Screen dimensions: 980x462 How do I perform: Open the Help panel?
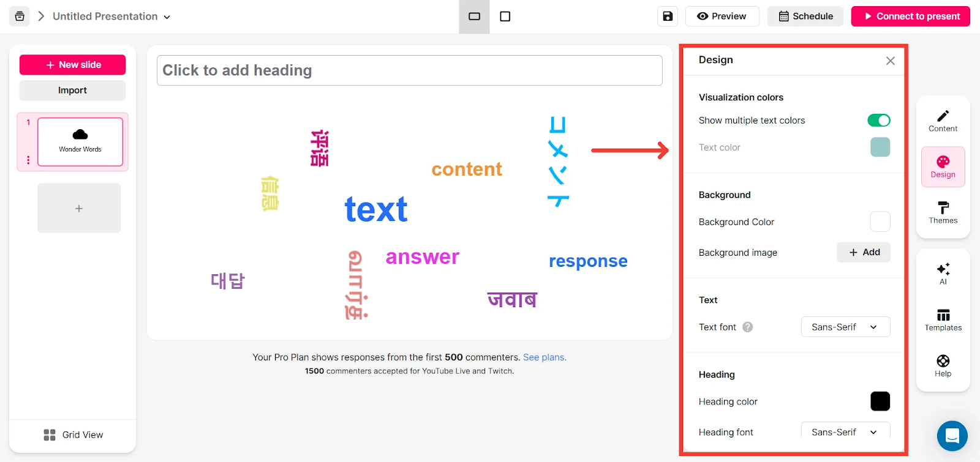943,366
